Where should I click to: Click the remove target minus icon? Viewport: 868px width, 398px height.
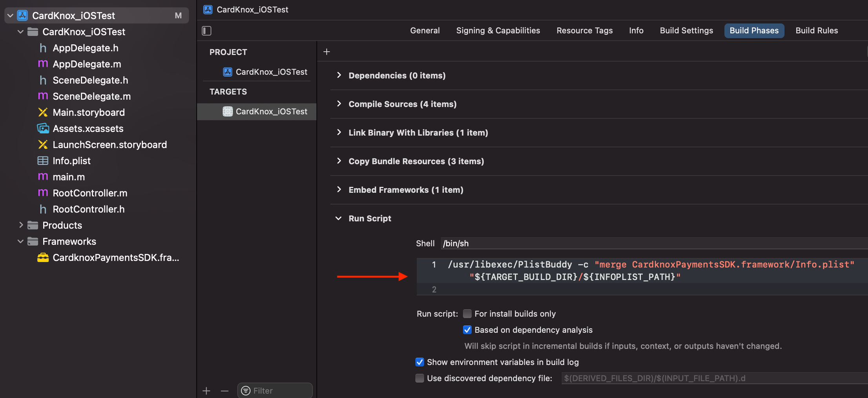(x=224, y=391)
